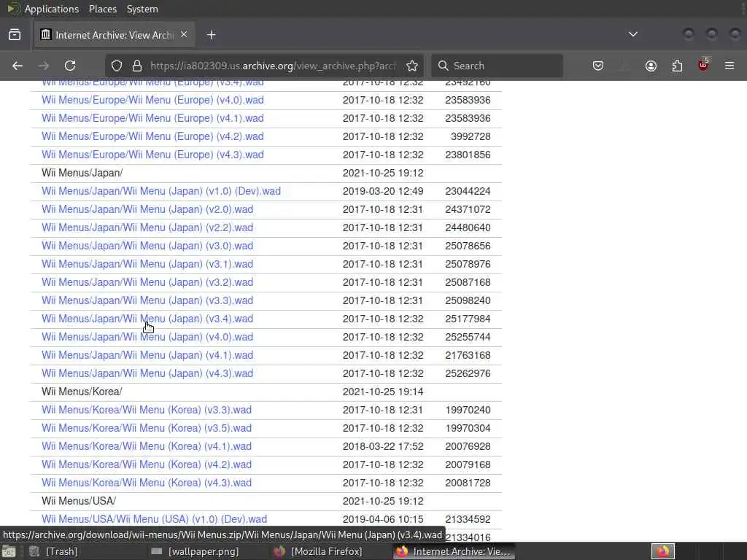The image size is (747, 560).
Task: Switch to the Internet Archive tab
Action: [x=115, y=35]
